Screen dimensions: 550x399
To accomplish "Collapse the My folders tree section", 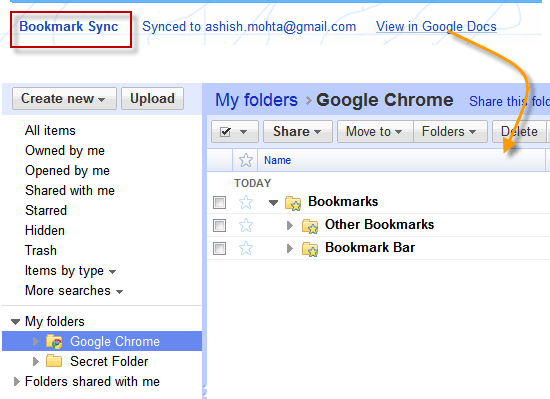I will tap(15, 322).
